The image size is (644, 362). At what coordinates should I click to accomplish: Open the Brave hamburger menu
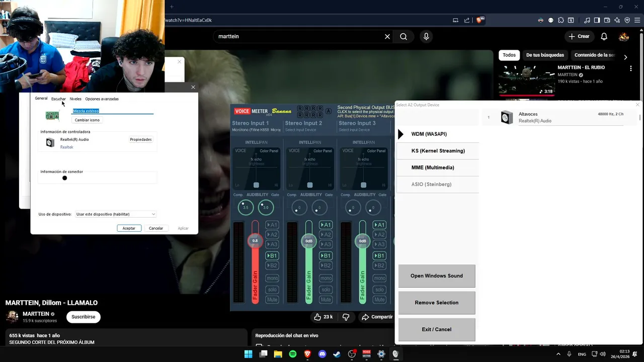(637, 20)
